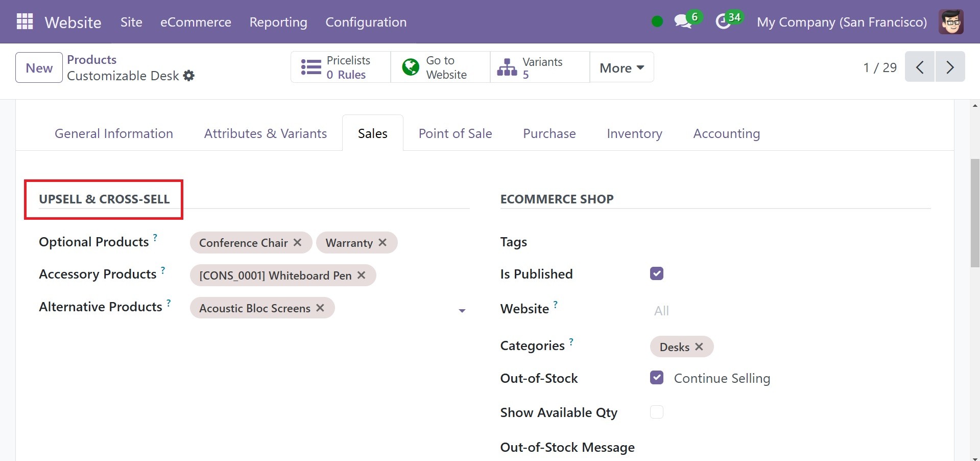The height and width of the screenshot is (461, 980).
Task: Go to the next product record
Action: click(x=950, y=67)
